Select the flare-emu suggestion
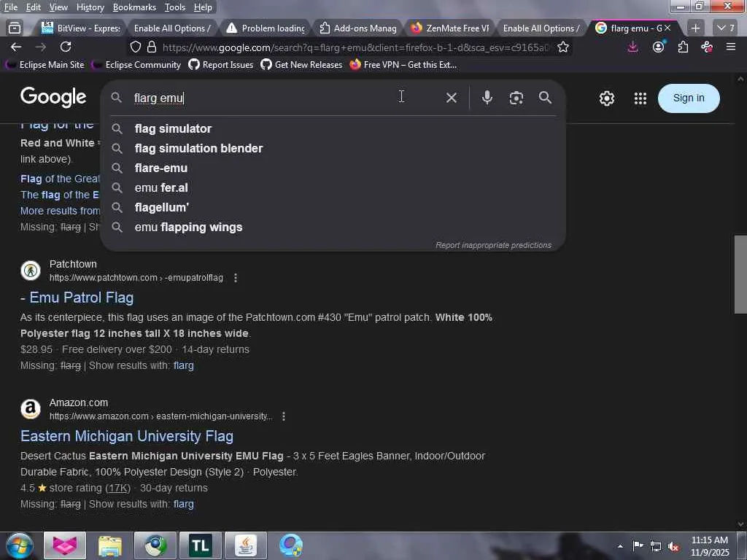The image size is (747, 560). tap(333, 168)
